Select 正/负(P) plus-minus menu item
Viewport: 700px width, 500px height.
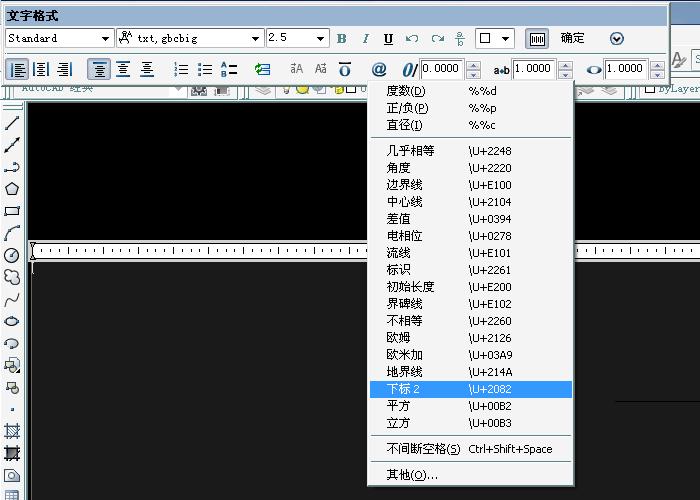(x=471, y=108)
